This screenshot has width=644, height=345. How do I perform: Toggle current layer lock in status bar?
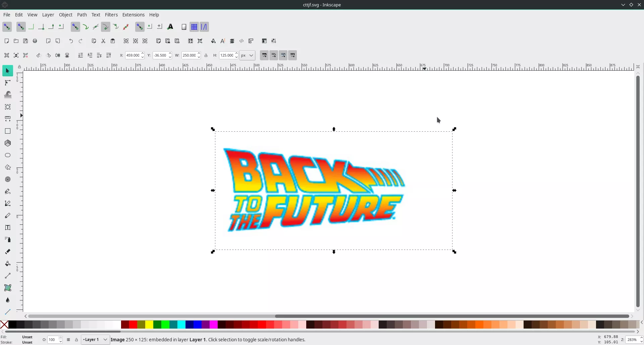point(76,340)
